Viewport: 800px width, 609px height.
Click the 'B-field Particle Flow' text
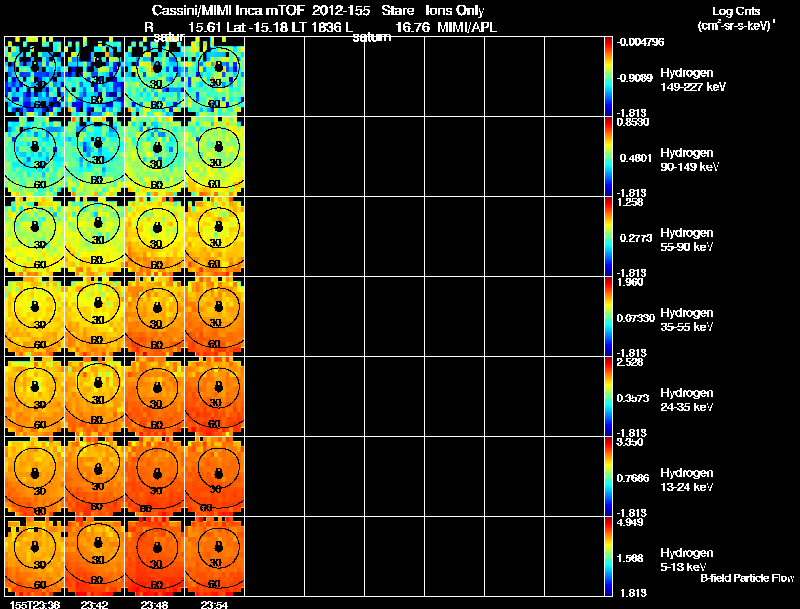747,578
